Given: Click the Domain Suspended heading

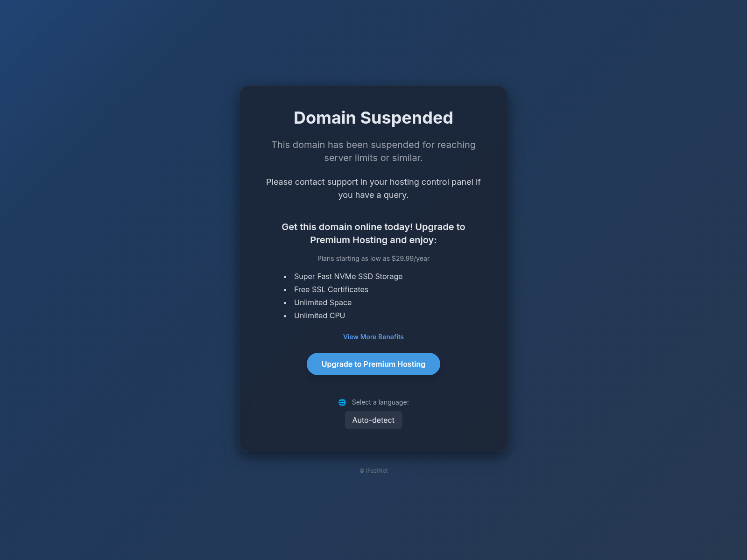Looking at the screenshot, I should [373, 118].
